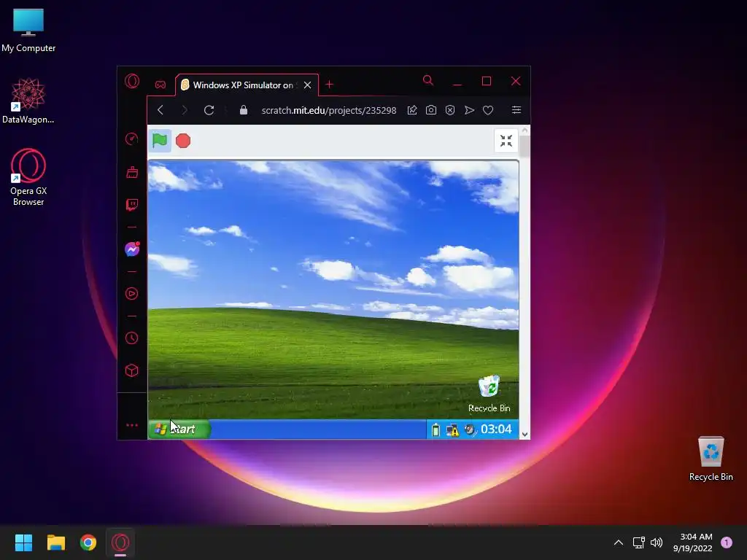Screen dimensions: 747x560
Task: Open GX Corner gamepad icon
Action: tap(160, 85)
